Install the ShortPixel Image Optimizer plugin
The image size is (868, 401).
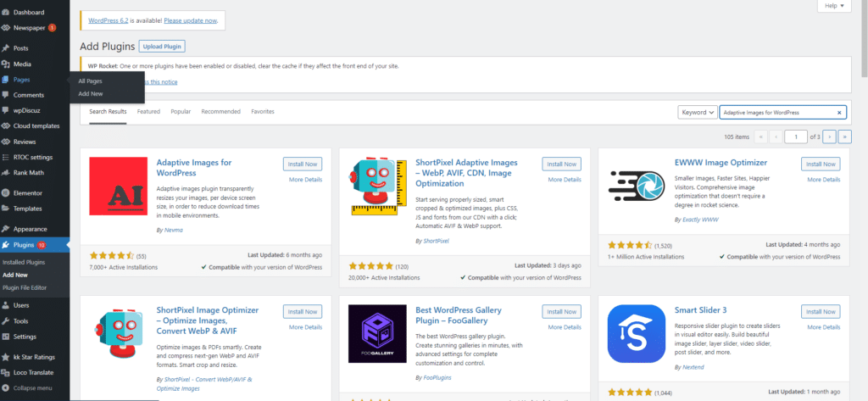pyautogui.click(x=303, y=312)
